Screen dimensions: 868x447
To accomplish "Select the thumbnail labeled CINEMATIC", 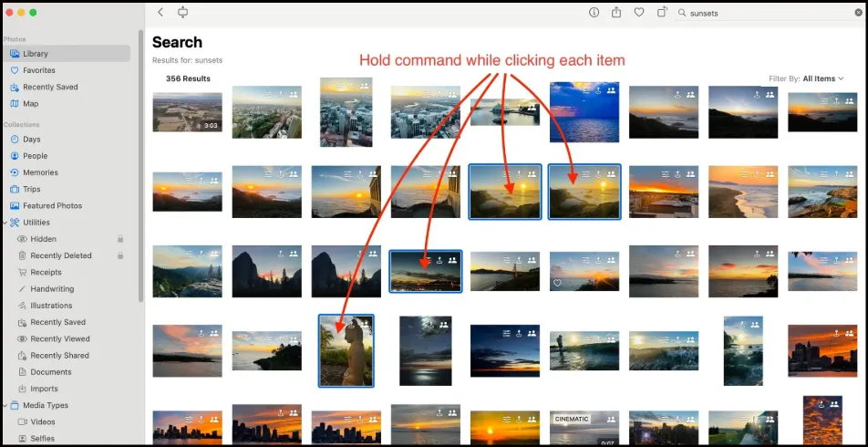I will point(584,428).
